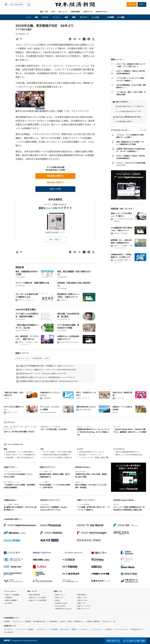The image size is (150, 644).
Task: Expand the もっと見る navigation dropdown
Action: point(96,17)
